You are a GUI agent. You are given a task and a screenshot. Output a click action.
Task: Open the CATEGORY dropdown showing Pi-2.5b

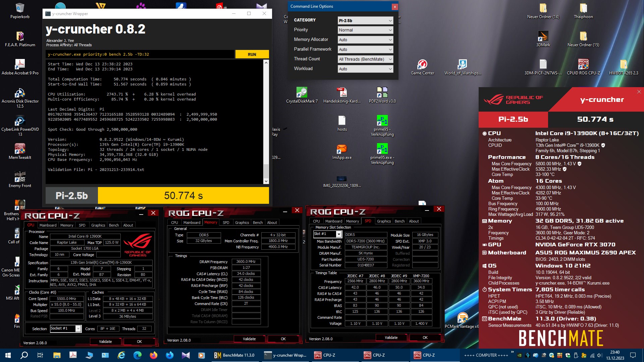(365, 20)
